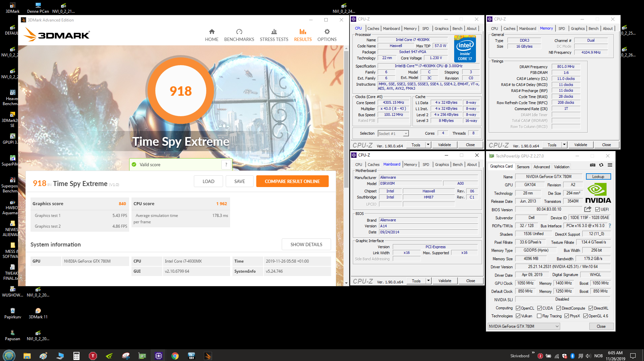Open the 3DMark 11 desktop shortcut

point(38,313)
